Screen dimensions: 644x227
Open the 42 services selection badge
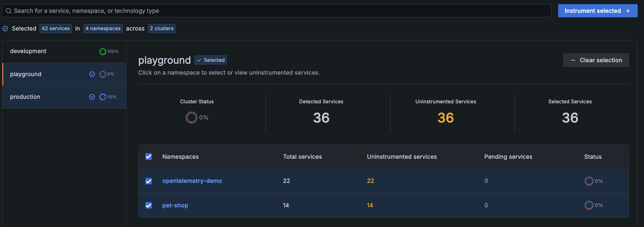coord(56,29)
